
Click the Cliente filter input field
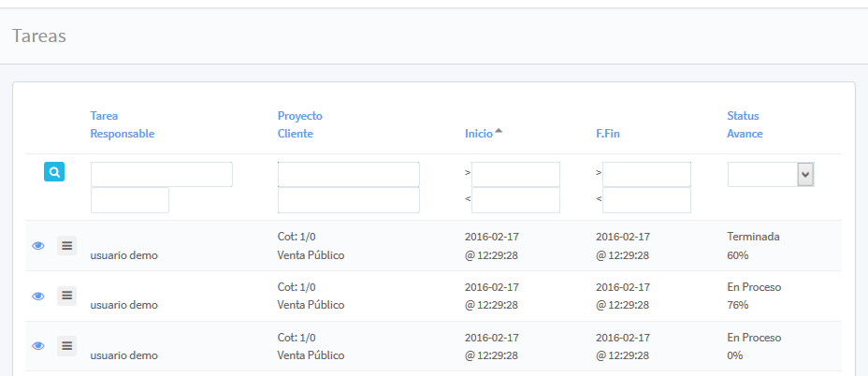coord(348,200)
